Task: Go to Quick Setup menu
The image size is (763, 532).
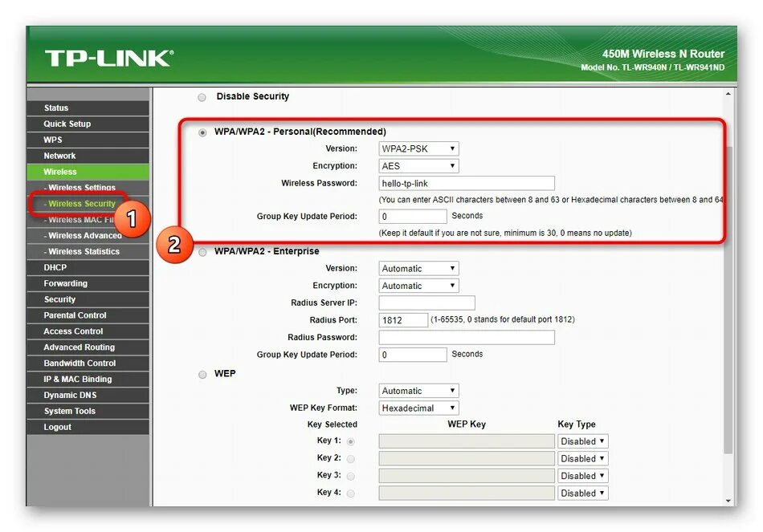Action: (88, 124)
